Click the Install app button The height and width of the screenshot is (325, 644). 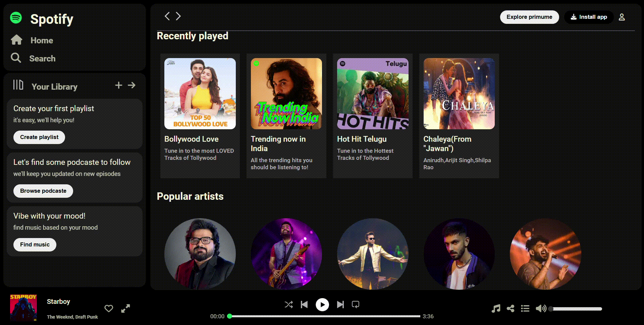(x=589, y=17)
